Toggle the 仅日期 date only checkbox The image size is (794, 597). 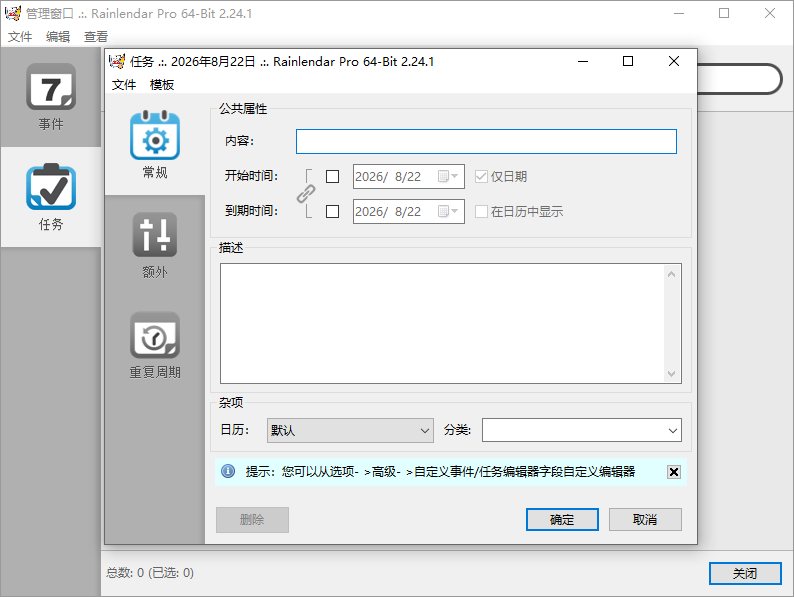coord(481,176)
